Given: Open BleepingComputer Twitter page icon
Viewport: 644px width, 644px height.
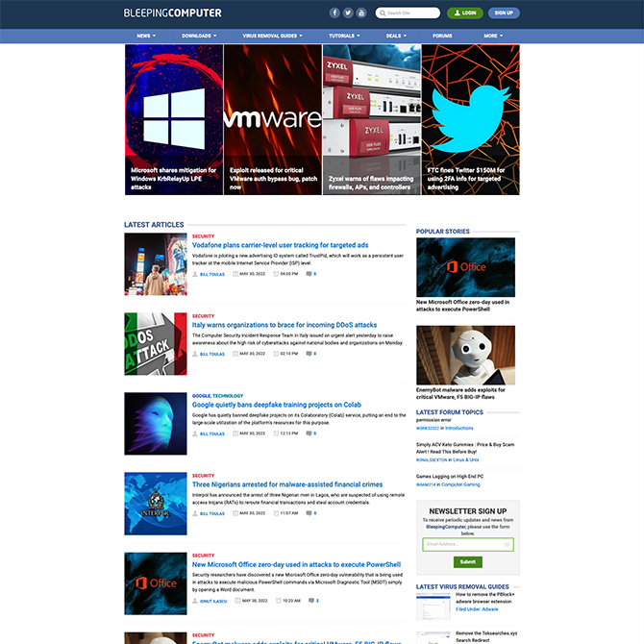Looking at the screenshot, I should [348, 13].
